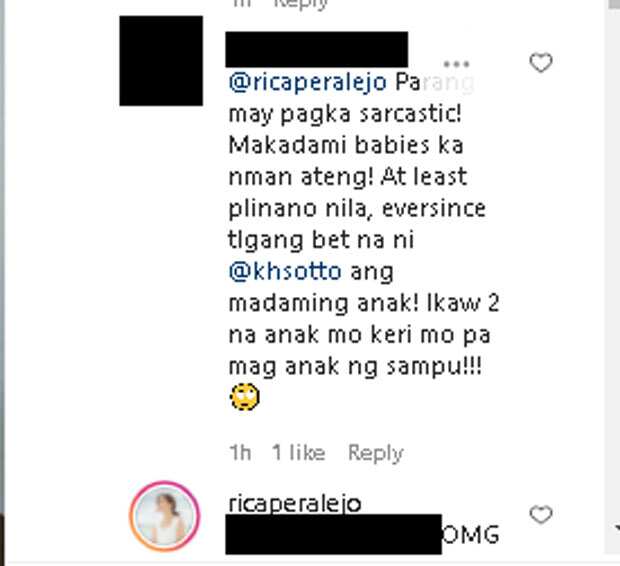This screenshot has width=620, height=566.
Task: Like the comment mentioning @khsotto with heart icon
Action: pos(541,62)
